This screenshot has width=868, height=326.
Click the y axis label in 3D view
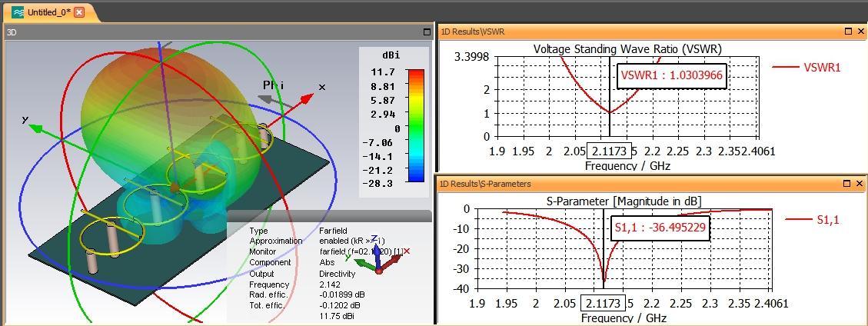point(25,118)
